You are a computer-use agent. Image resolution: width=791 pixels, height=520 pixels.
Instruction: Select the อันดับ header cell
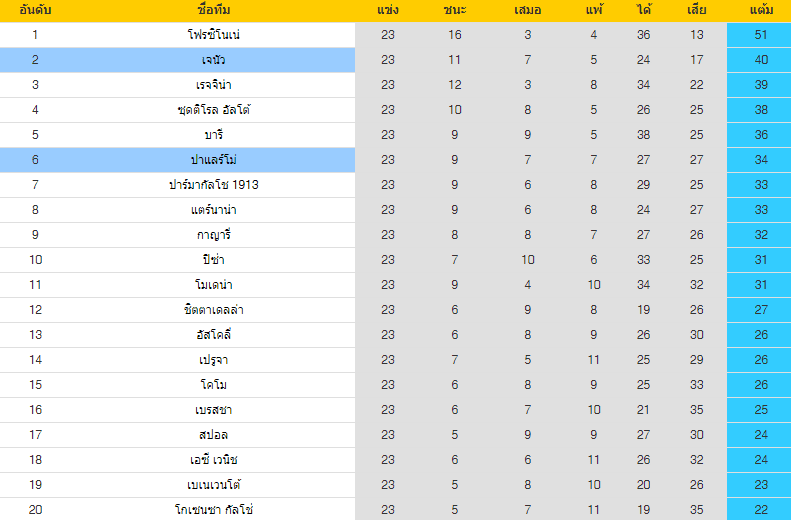[35, 10]
